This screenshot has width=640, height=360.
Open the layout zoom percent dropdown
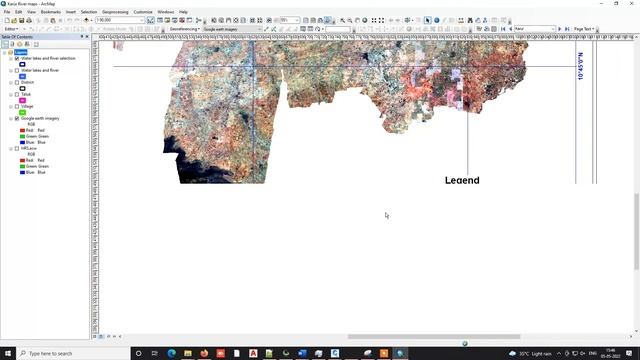297,20
